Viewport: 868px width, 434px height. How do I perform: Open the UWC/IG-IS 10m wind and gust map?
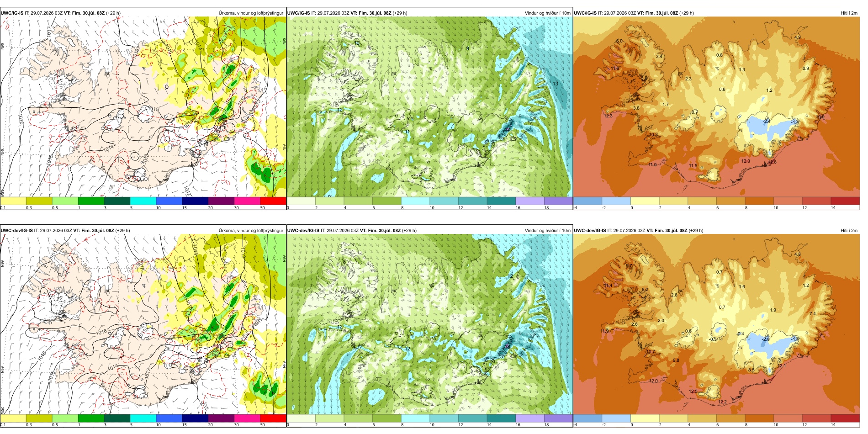(429, 107)
